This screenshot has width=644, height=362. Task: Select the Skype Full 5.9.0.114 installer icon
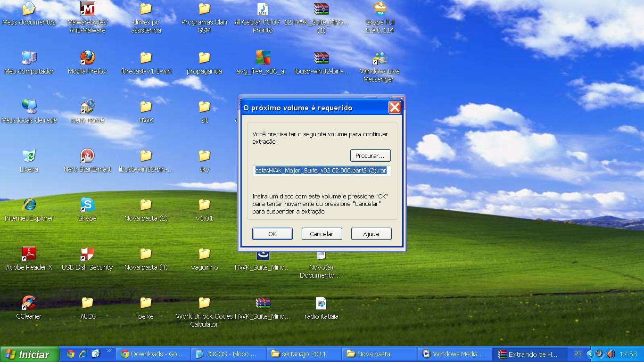[380, 17]
